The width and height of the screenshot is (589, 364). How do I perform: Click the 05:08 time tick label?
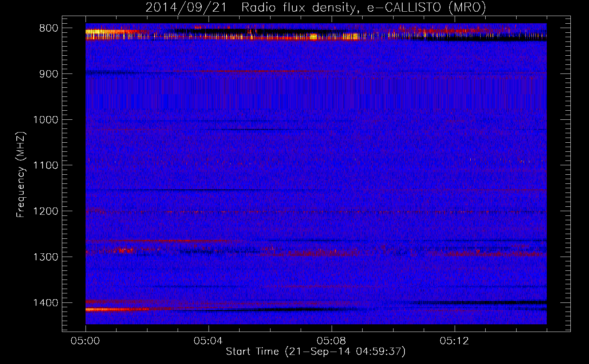[332, 341]
